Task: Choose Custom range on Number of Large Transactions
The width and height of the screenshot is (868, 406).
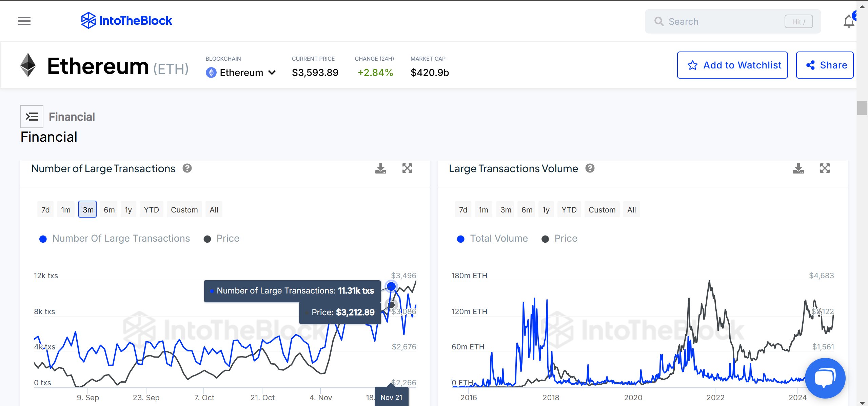Action: [x=184, y=209]
